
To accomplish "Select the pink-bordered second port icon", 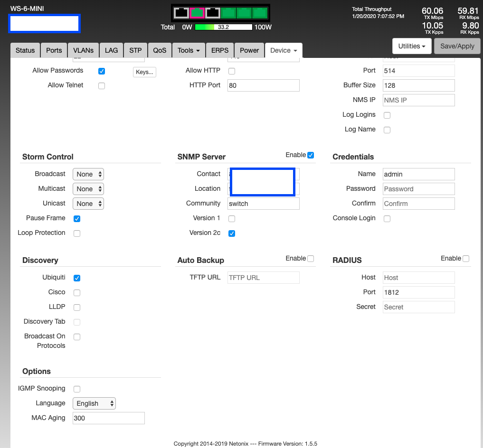I will 197,13.
